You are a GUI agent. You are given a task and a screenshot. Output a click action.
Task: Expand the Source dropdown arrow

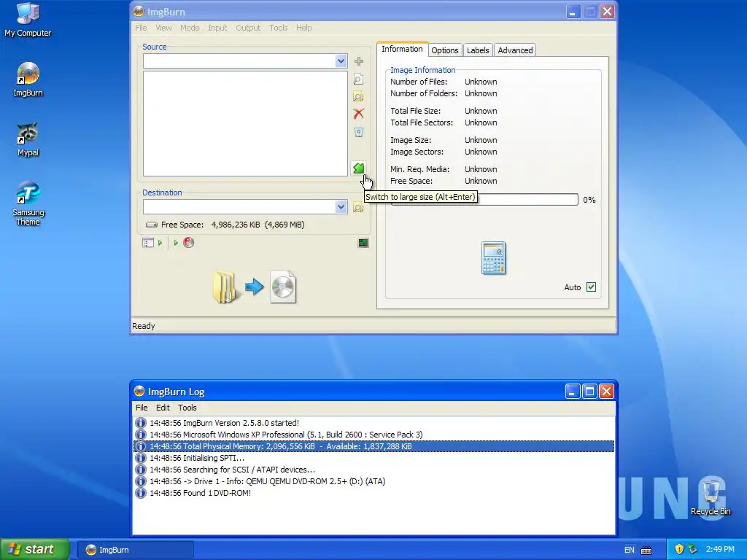[341, 61]
